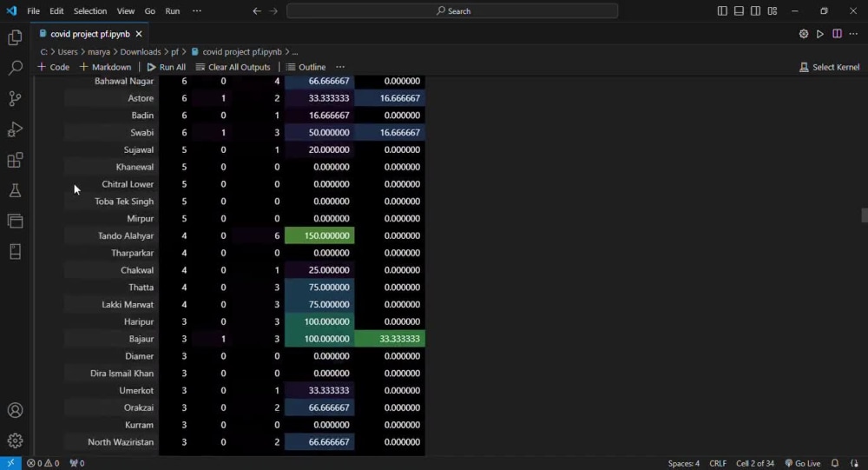Image resolution: width=868 pixels, height=470 pixels.
Task: Add a Code cell
Action: 53,67
